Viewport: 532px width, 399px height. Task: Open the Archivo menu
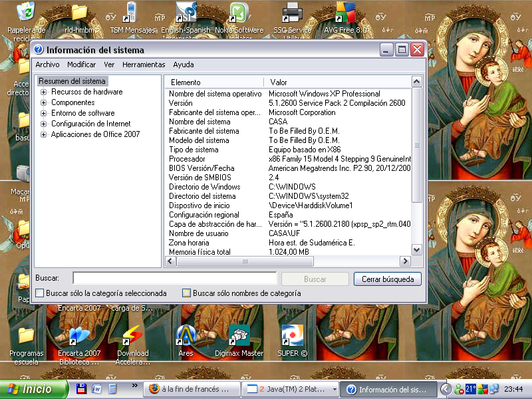47,65
